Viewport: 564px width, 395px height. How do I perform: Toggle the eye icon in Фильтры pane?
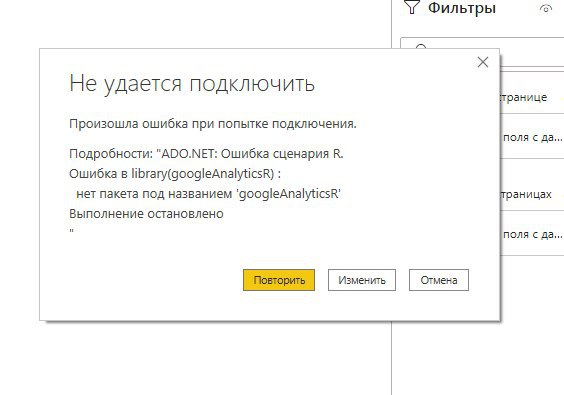[x=546, y=9]
